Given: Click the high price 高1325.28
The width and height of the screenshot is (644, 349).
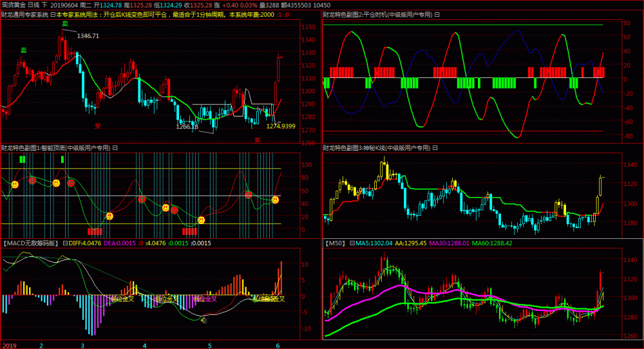Looking at the screenshot, I should pos(138,5).
